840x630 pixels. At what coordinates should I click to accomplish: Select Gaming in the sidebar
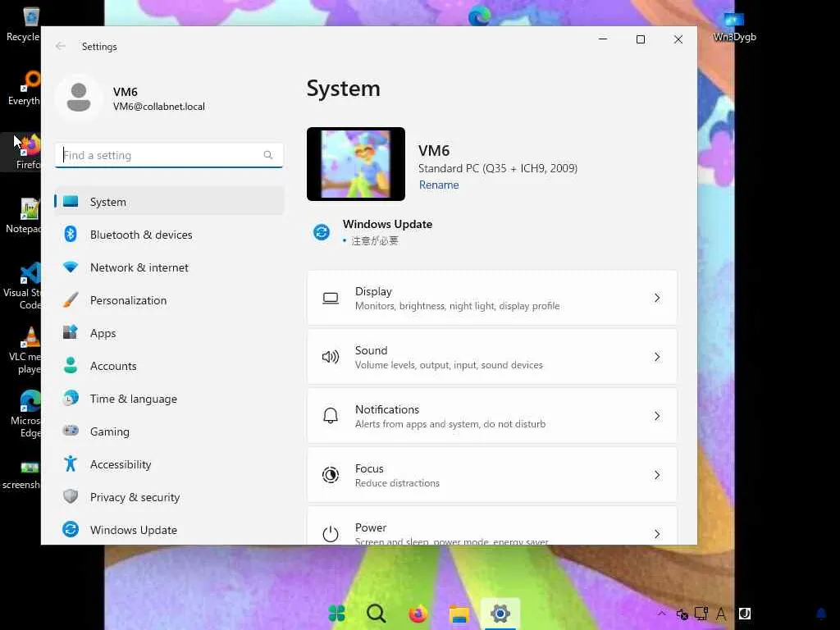click(169, 431)
